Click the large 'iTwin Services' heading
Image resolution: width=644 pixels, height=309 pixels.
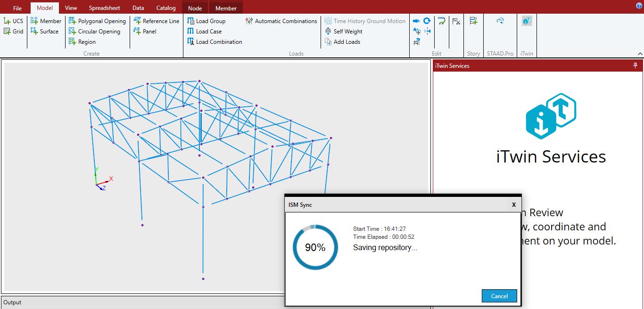tap(551, 156)
